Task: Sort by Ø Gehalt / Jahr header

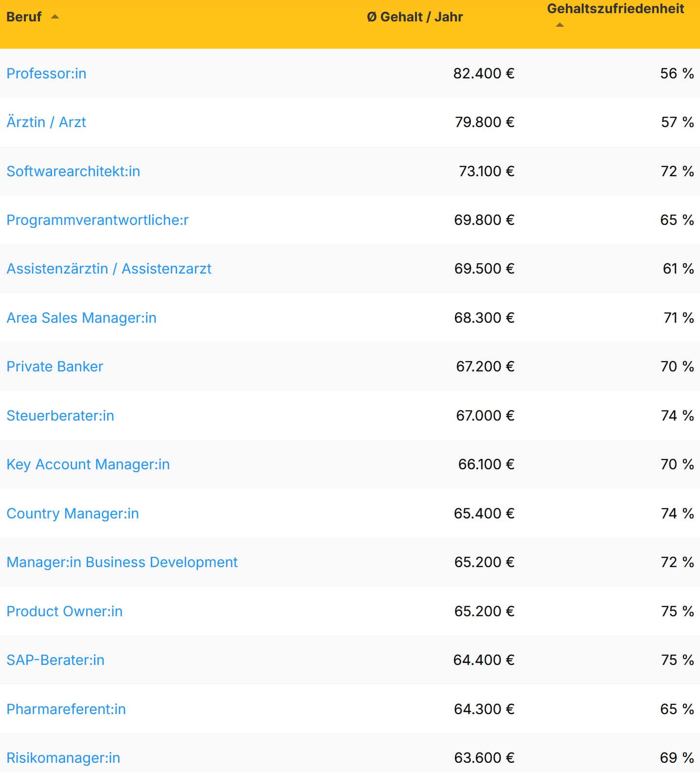Action: (415, 17)
